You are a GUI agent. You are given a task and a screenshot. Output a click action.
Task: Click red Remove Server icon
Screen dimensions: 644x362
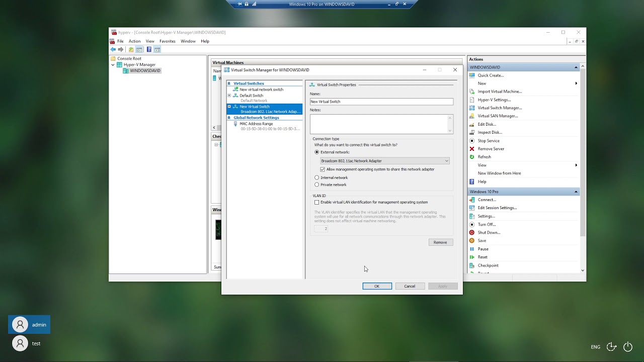(x=472, y=149)
